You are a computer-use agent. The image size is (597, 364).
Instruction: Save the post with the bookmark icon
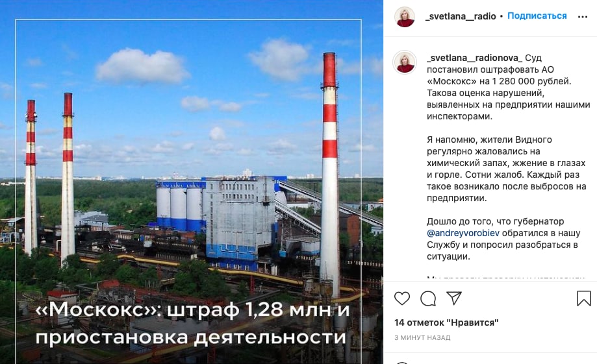tap(583, 298)
